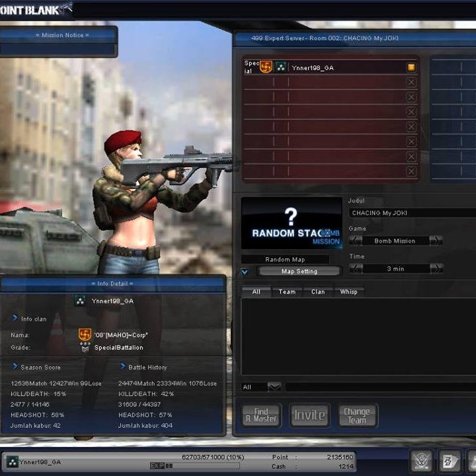
Task: Click the clan name '08'[MAHO]~Corp'
Action: [121, 335]
